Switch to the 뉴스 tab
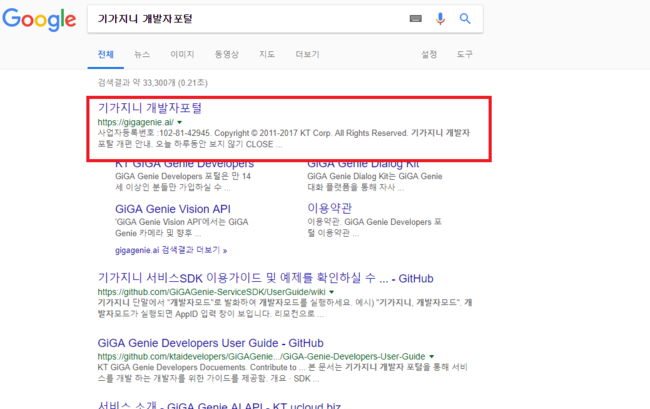The image size is (650, 409). click(142, 54)
